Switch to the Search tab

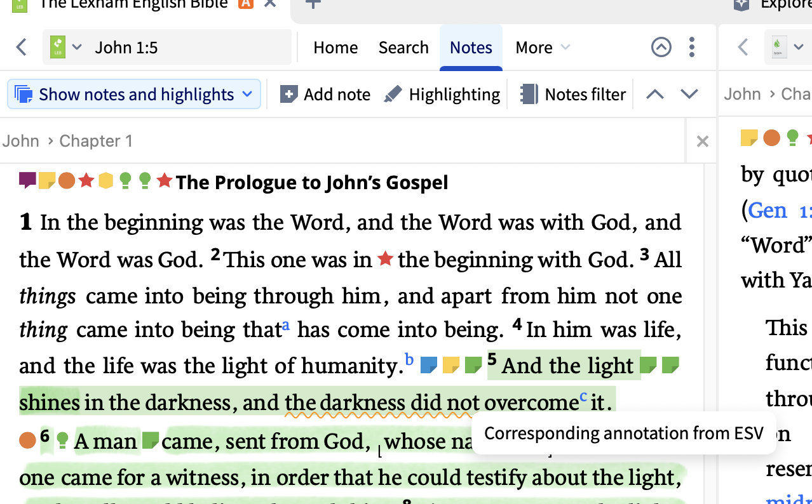403,47
